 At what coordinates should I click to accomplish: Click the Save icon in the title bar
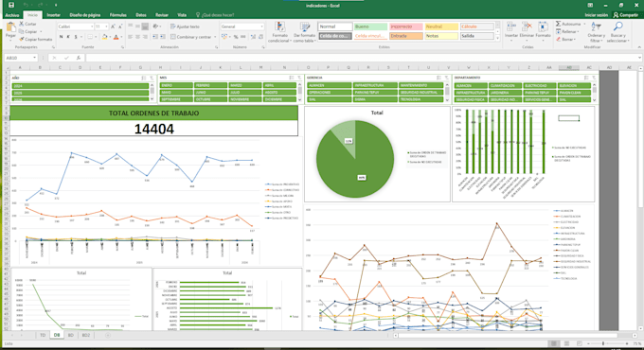(x=11, y=6)
